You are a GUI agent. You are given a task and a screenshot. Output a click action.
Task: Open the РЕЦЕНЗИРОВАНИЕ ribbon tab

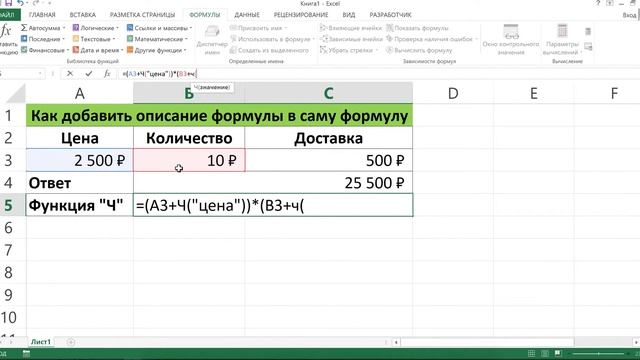pyautogui.click(x=301, y=15)
